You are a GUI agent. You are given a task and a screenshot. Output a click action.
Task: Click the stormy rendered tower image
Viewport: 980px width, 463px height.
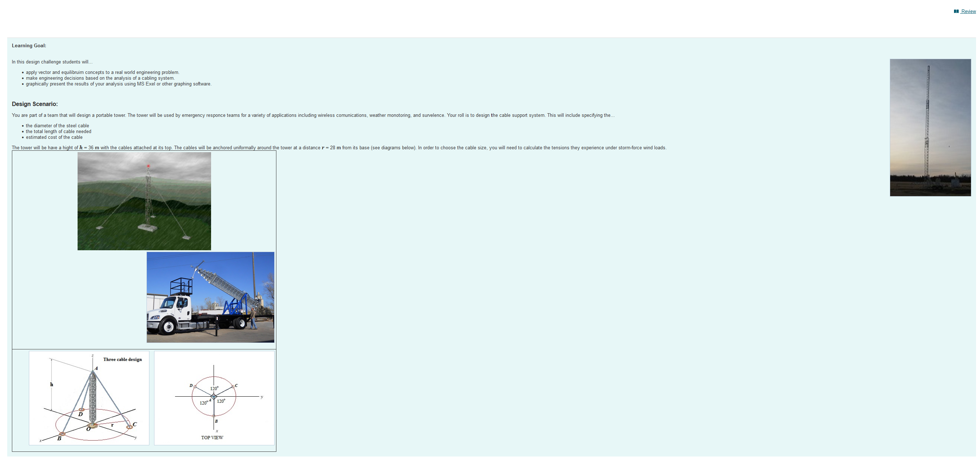point(144,201)
